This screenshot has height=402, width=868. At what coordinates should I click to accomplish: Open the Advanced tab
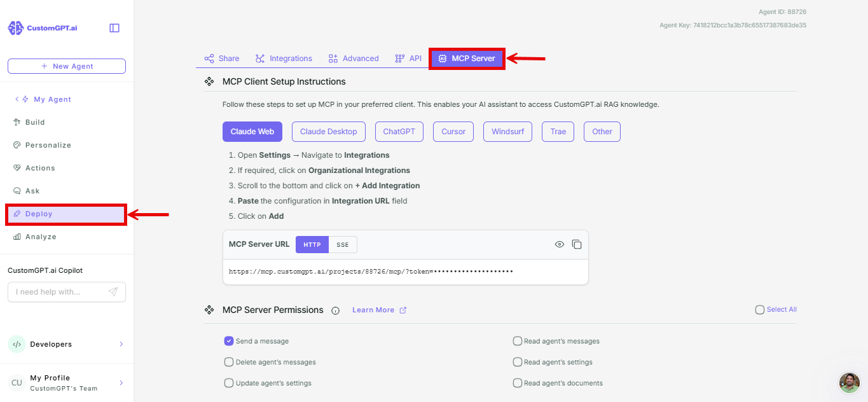coord(354,59)
